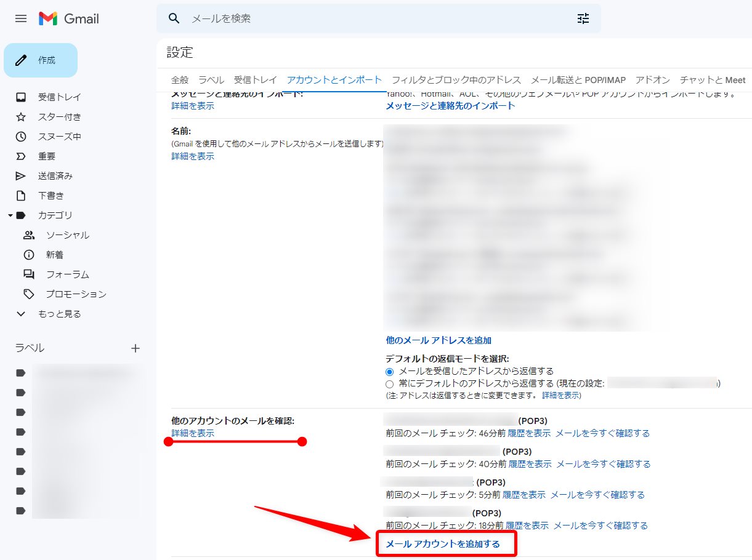Select メールを受信したアドレスから返信する radio button
The image size is (752, 560).
click(389, 372)
